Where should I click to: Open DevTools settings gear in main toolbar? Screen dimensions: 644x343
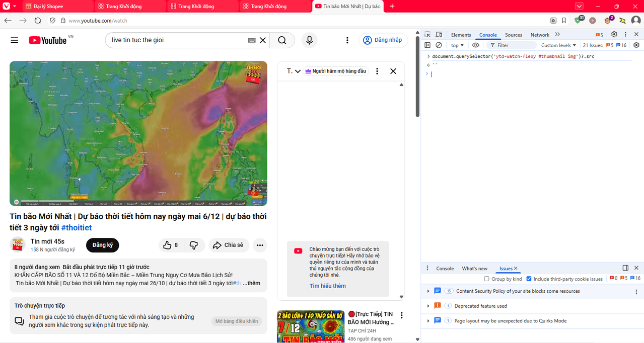tap(614, 35)
